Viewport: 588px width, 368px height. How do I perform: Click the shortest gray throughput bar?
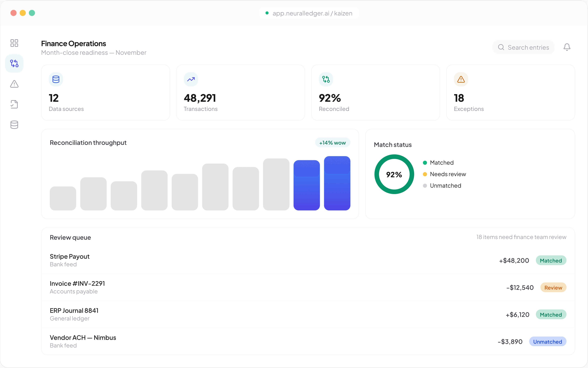click(63, 198)
